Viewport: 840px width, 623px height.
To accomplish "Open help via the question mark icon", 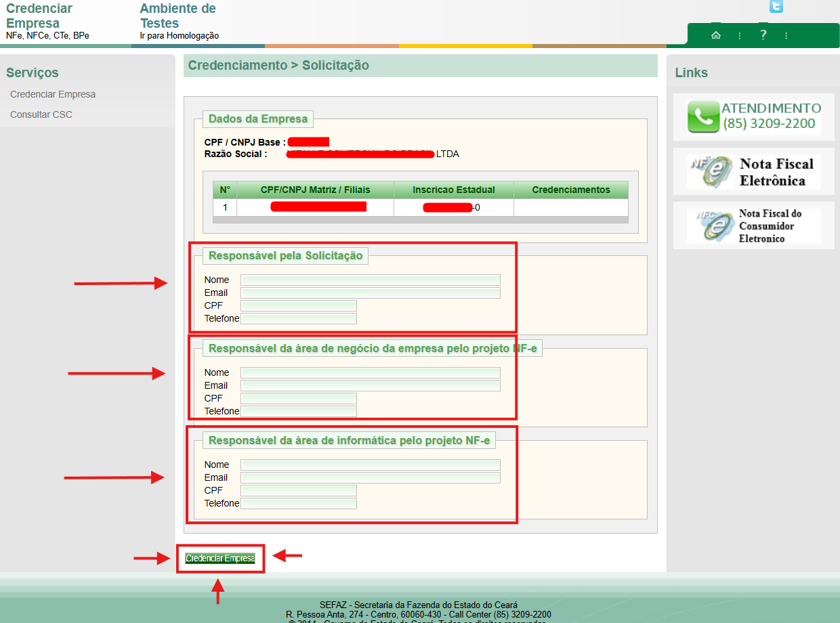I will pyautogui.click(x=763, y=35).
